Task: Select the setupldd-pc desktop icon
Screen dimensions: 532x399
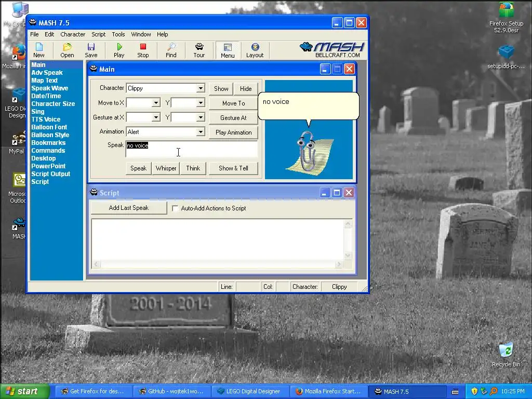Action: click(x=506, y=57)
